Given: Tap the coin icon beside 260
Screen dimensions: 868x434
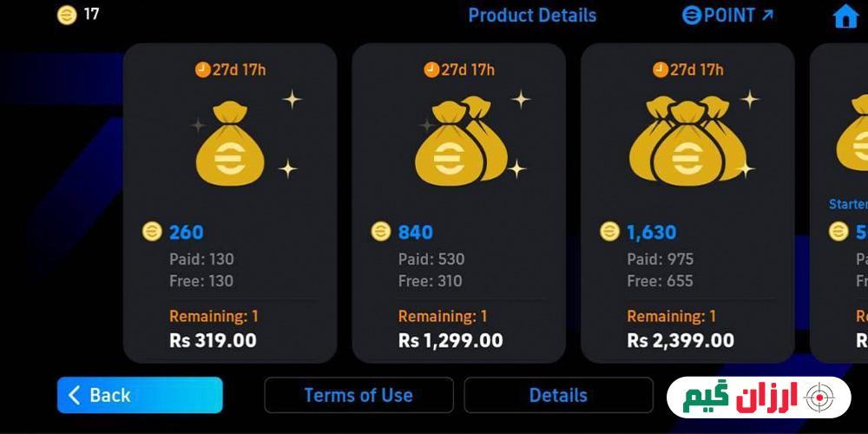Looking at the screenshot, I should tap(152, 232).
